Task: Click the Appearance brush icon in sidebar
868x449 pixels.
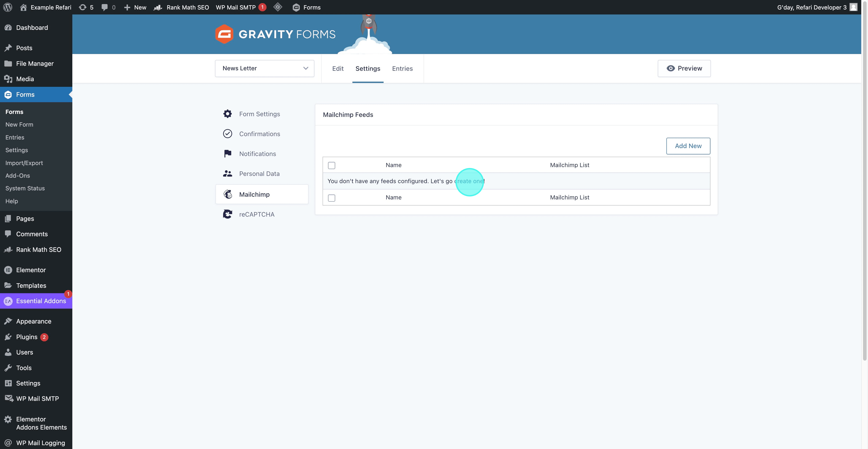Action: [8, 321]
